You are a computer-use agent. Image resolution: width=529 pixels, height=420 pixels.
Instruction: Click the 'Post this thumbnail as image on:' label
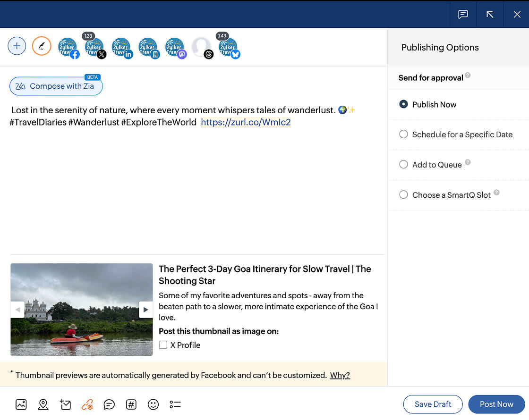click(x=219, y=331)
